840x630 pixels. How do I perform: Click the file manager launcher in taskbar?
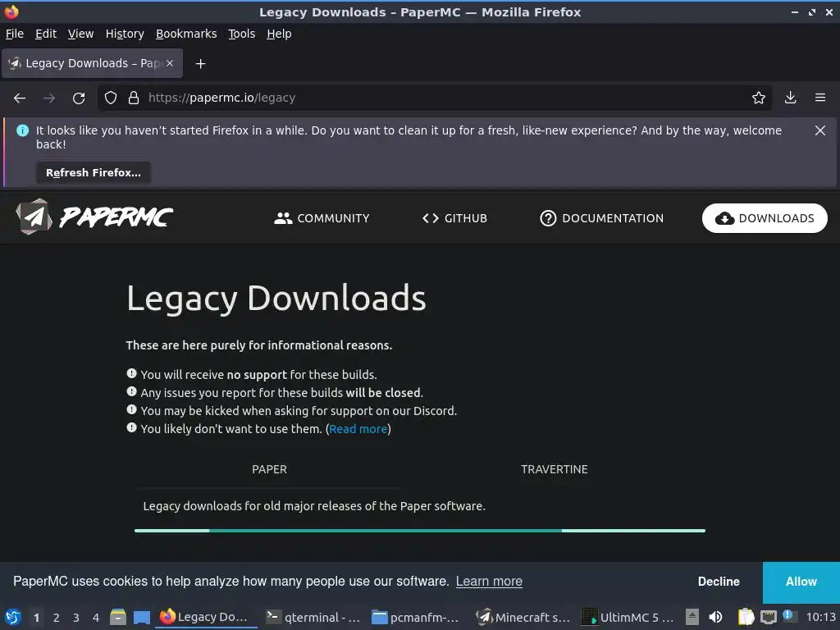click(118, 617)
